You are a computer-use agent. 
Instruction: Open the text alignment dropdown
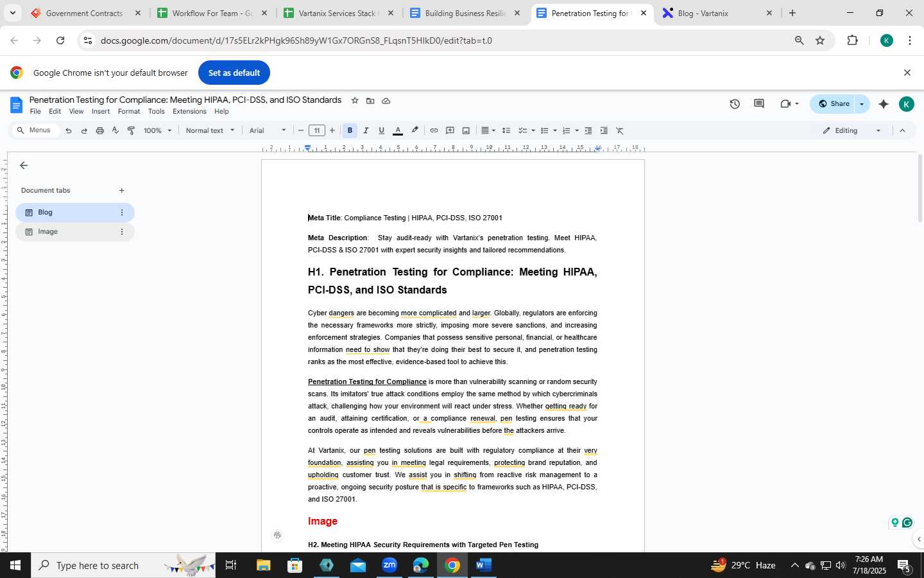(x=488, y=130)
